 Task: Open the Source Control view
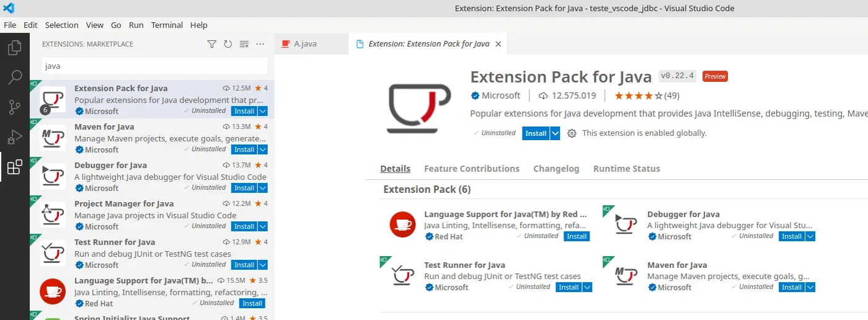click(x=15, y=107)
